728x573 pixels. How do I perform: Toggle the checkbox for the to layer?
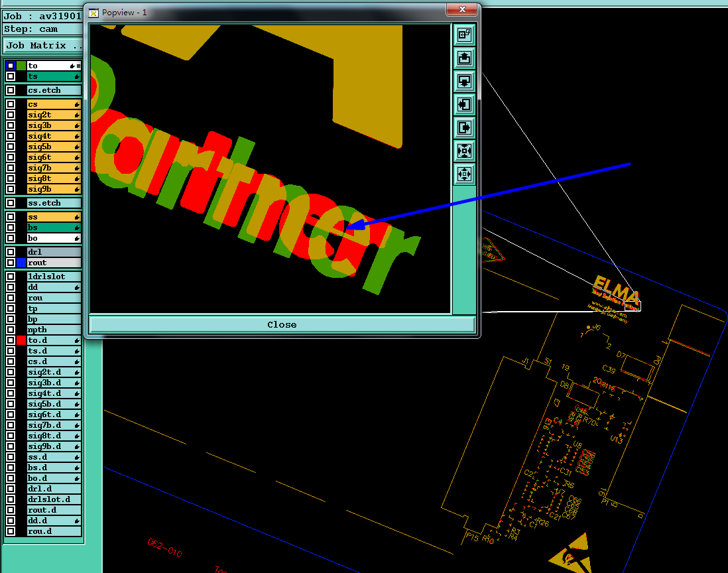tap(11, 66)
